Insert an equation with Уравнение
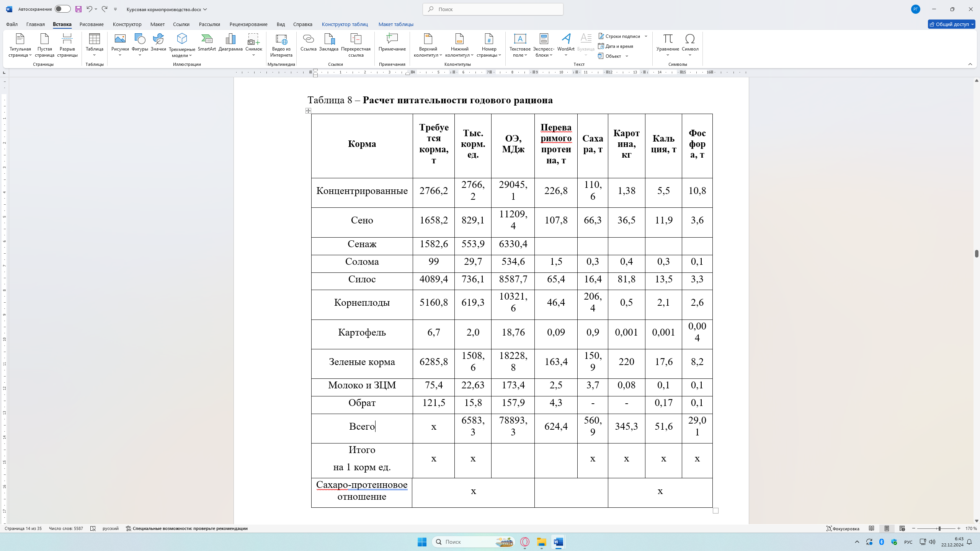This screenshot has height=551, width=980. click(x=668, y=45)
